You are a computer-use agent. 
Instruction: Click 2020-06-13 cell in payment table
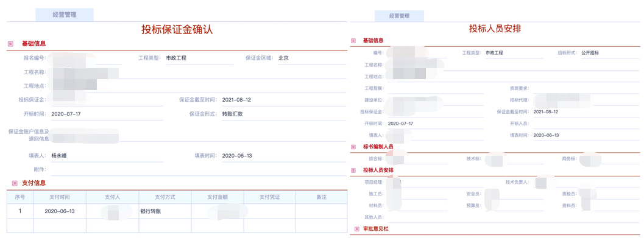click(x=60, y=211)
